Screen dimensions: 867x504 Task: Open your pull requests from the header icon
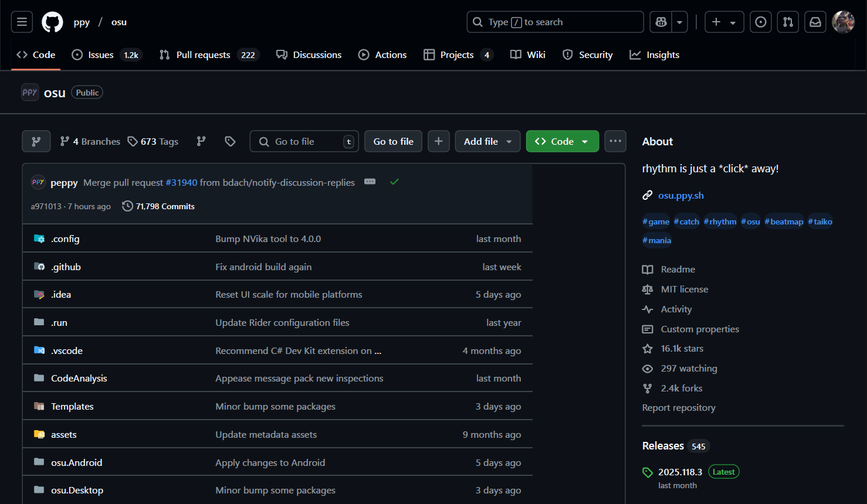pyautogui.click(x=788, y=22)
